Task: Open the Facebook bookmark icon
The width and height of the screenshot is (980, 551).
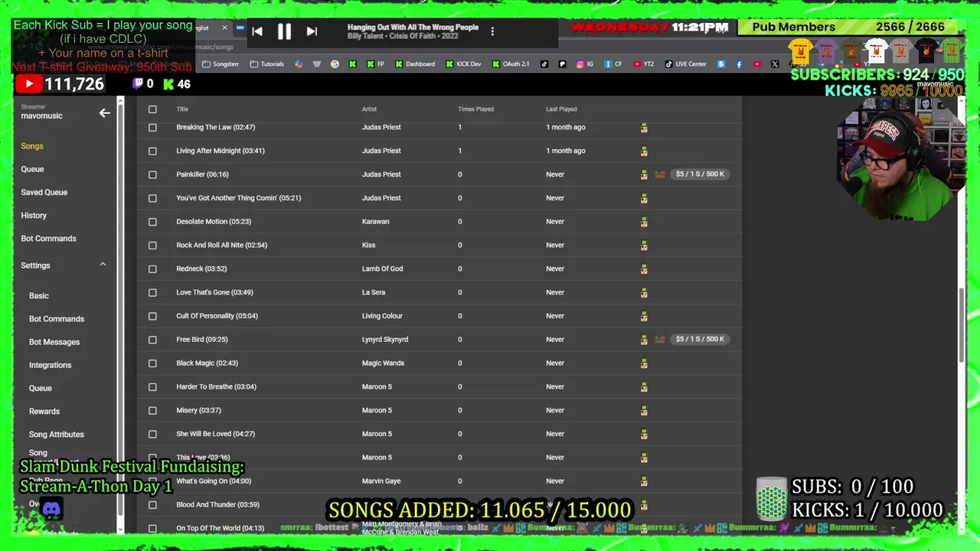Action: tap(739, 64)
